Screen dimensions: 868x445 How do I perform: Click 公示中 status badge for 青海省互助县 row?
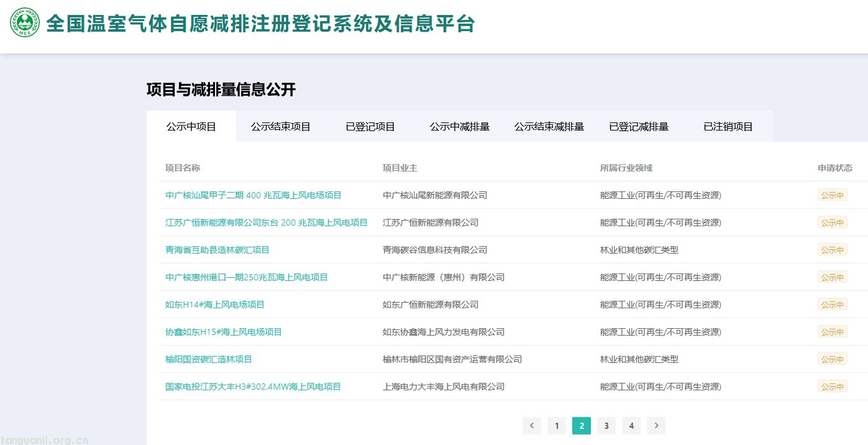click(x=833, y=250)
